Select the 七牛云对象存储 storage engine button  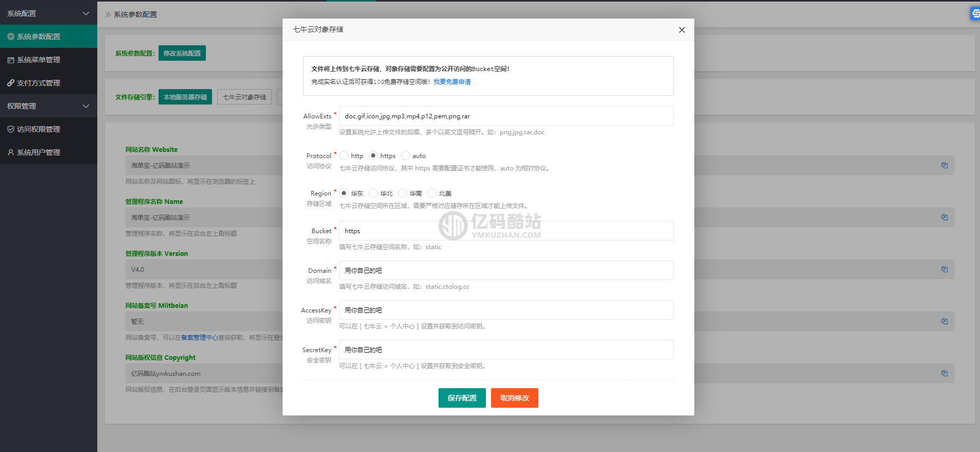point(244,97)
